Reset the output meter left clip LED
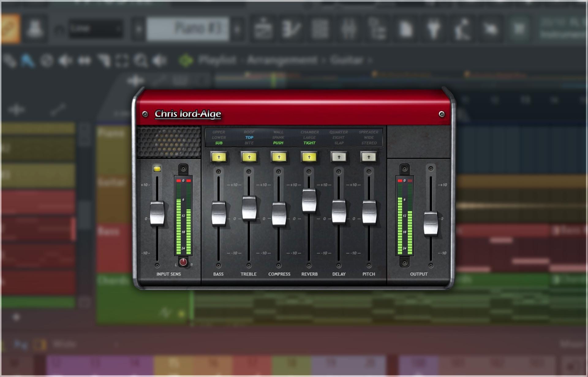588x377 pixels. (400, 181)
